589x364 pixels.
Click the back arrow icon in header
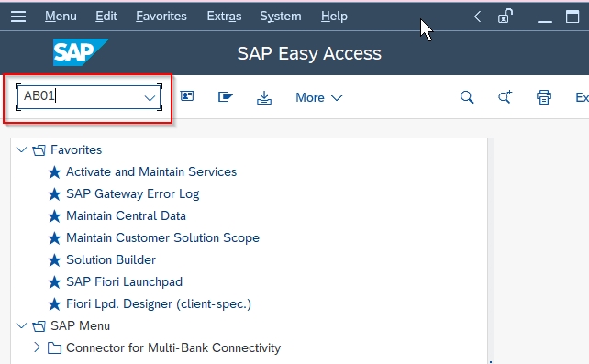[477, 17]
